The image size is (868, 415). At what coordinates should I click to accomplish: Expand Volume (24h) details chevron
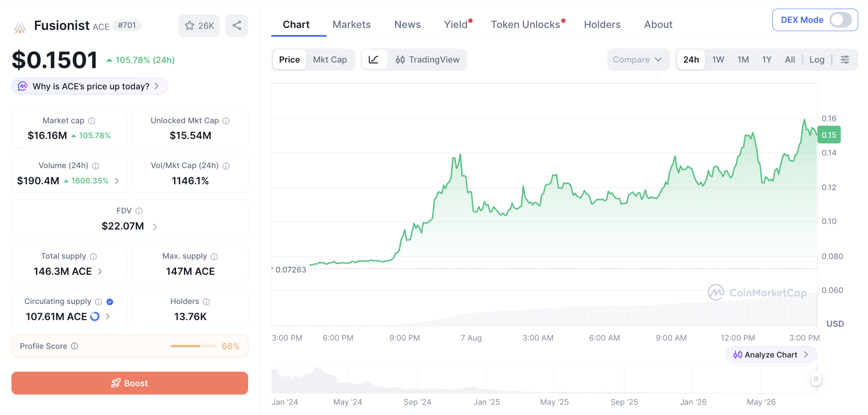point(117,181)
